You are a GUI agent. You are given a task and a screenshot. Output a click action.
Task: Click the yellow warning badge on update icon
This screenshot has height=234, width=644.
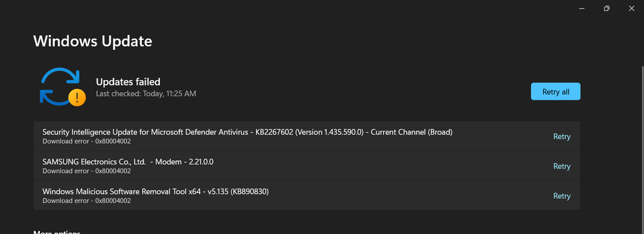pos(77,98)
